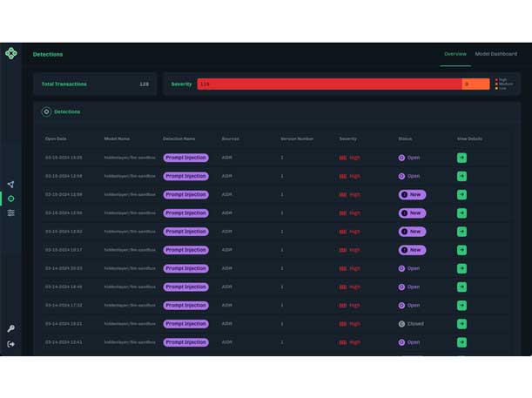Viewport: 532px width, 398px height.
Task: View details for the 03-15-2024 13:25 detection
Action: [x=461, y=158]
